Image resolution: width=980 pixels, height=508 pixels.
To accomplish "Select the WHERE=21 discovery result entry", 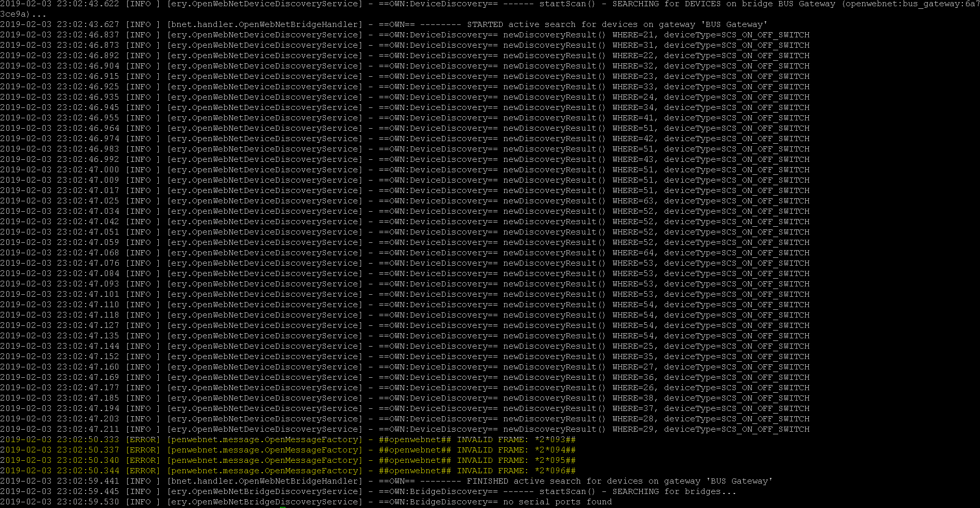I will pyautogui.click(x=633, y=35).
